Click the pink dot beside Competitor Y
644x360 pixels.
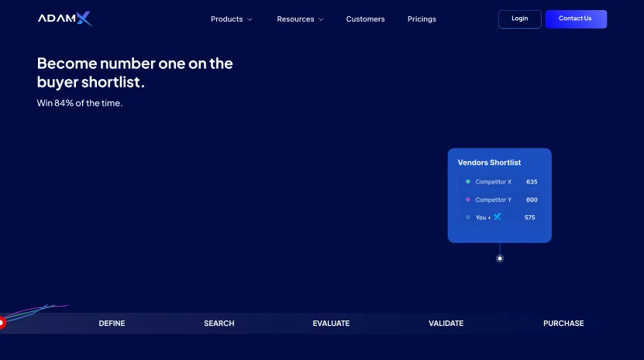(x=467, y=200)
